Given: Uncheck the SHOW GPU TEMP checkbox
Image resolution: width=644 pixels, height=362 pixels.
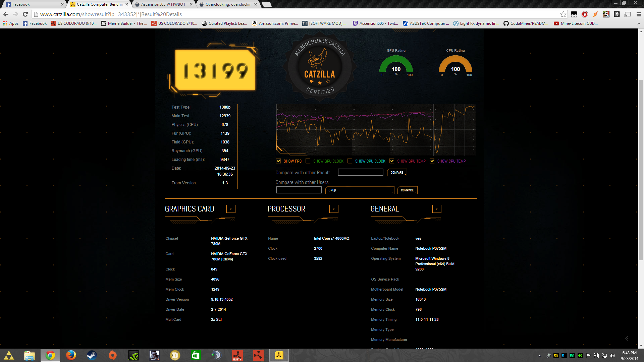Looking at the screenshot, I should [392, 161].
